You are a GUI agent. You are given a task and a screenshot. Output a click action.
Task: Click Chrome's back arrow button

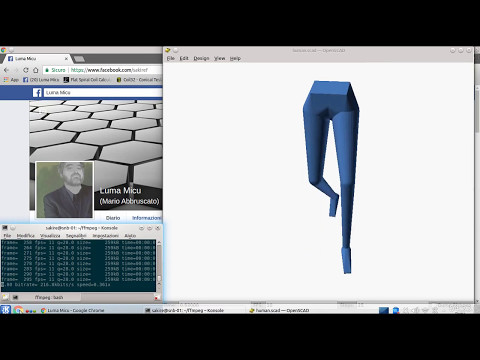coord(6,70)
